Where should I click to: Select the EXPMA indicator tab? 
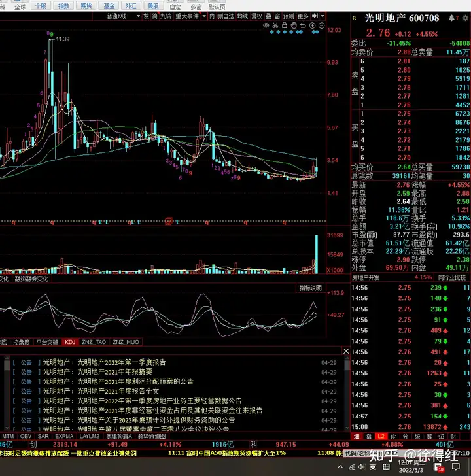pyautogui.click(x=64, y=437)
